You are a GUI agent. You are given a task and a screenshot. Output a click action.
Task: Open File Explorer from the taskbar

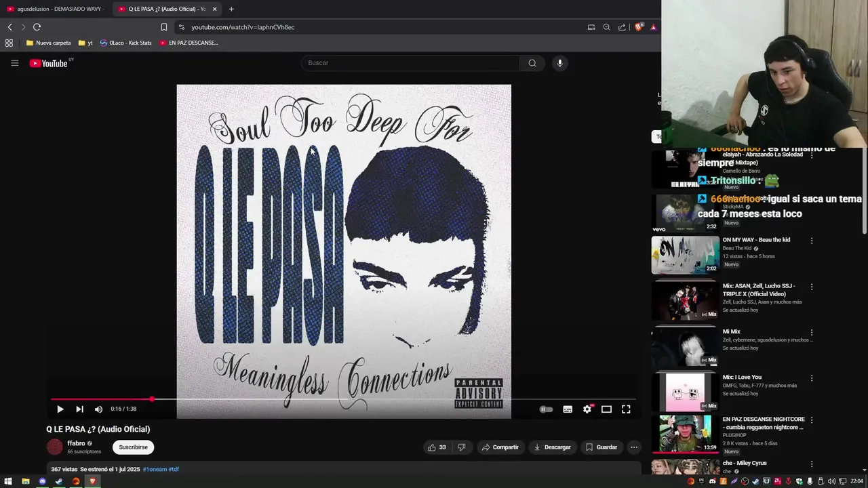[x=25, y=481]
